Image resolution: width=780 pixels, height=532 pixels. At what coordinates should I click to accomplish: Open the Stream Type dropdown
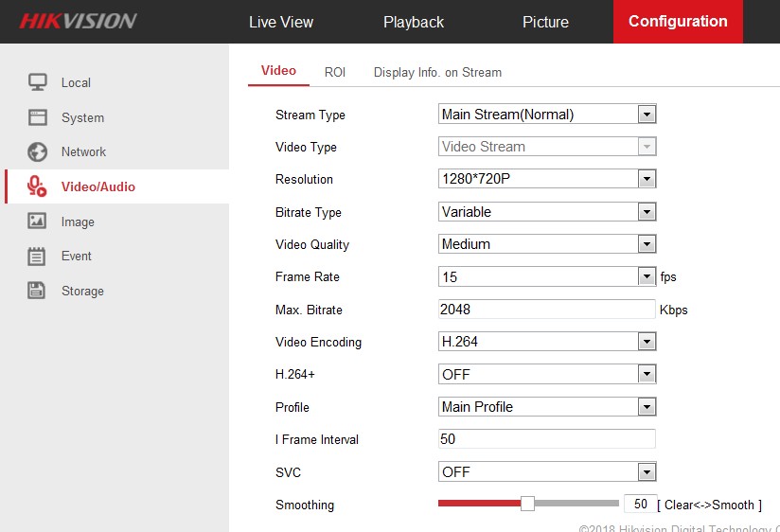point(547,115)
